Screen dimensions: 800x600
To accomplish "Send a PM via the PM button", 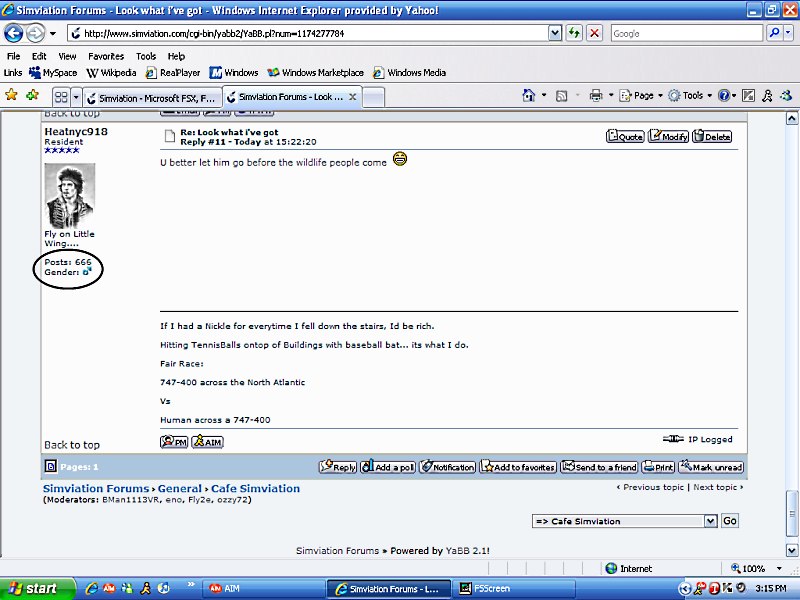I will (174, 441).
